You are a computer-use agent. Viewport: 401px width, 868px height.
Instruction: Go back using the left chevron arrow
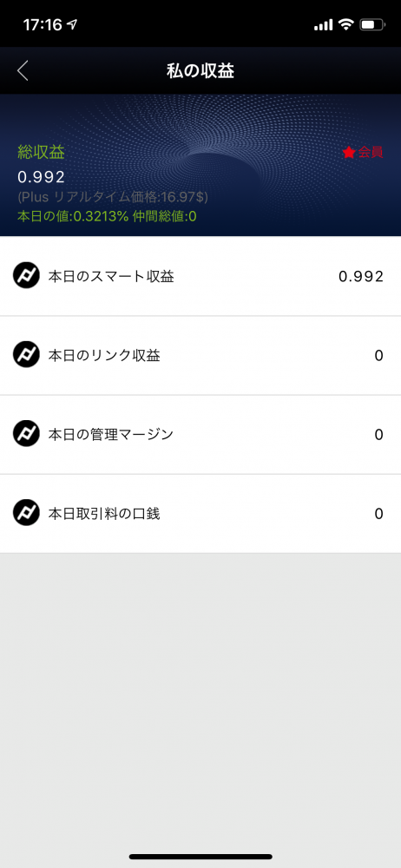pos(23,71)
